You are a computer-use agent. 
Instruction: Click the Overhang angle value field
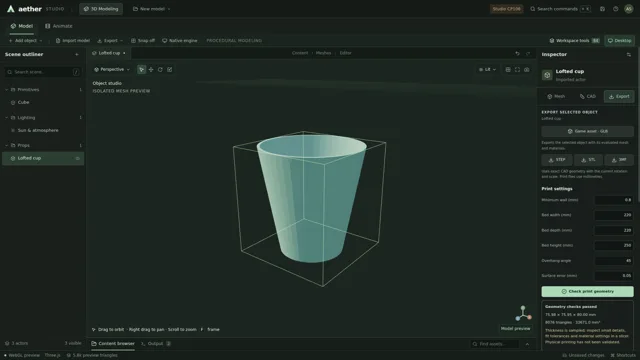pos(614,261)
